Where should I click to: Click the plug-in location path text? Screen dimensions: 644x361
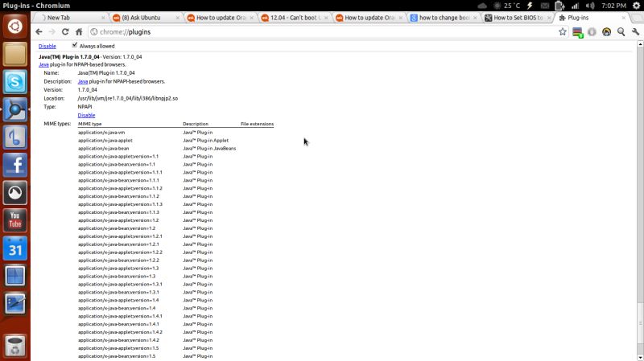tap(128, 98)
